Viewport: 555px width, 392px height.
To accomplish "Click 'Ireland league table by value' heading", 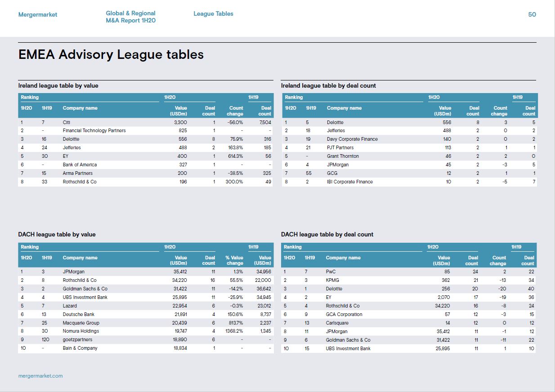I will coord(58,85).
